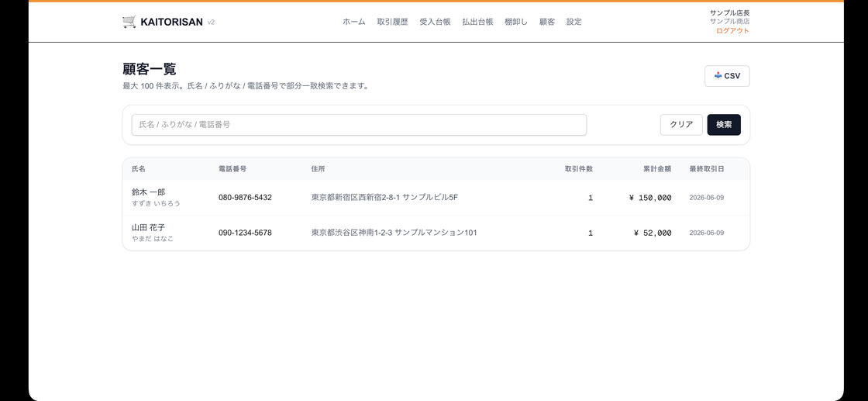
Task: Click the CSV export button
Action: [x=727, y=76]
